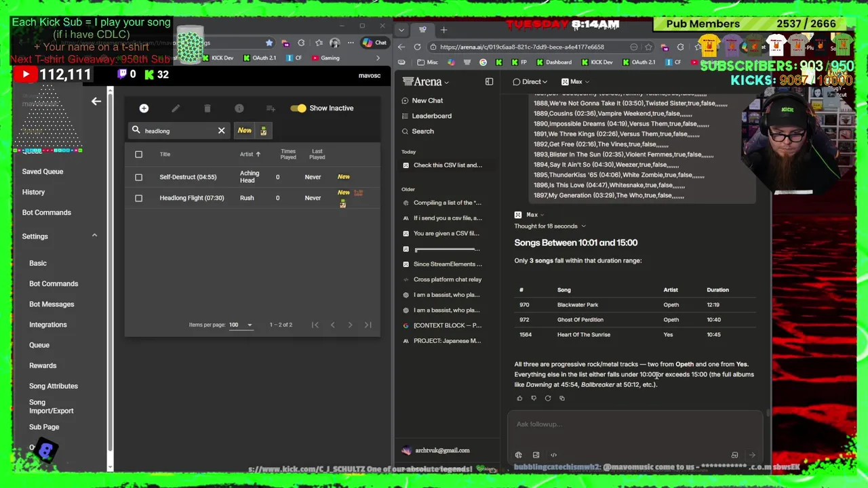Open Saved Queue in the sidebar
Image resolution: width=868 pixels, height=488 pixels.
pyautogui.click(x=43, y=171)
